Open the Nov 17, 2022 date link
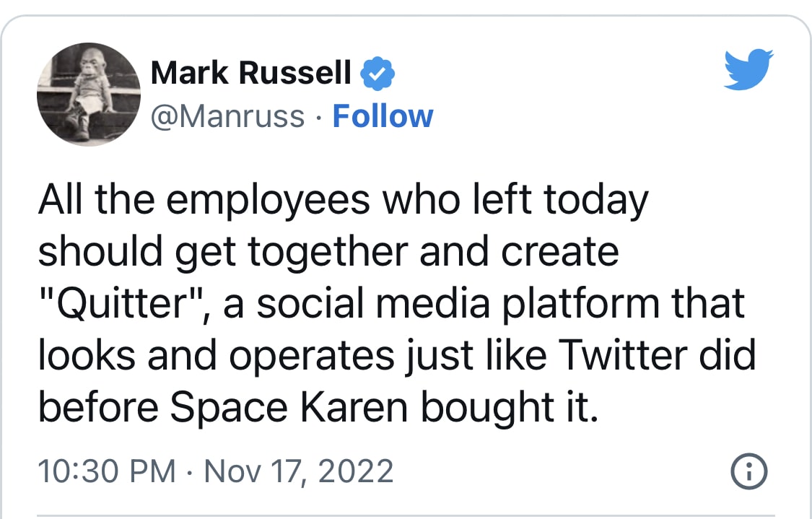 pyautogui.click(x=299, y=472)
